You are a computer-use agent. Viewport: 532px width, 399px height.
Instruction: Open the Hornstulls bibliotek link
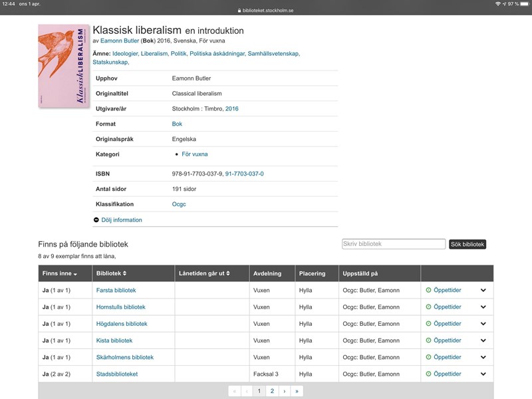pos(120,307)
